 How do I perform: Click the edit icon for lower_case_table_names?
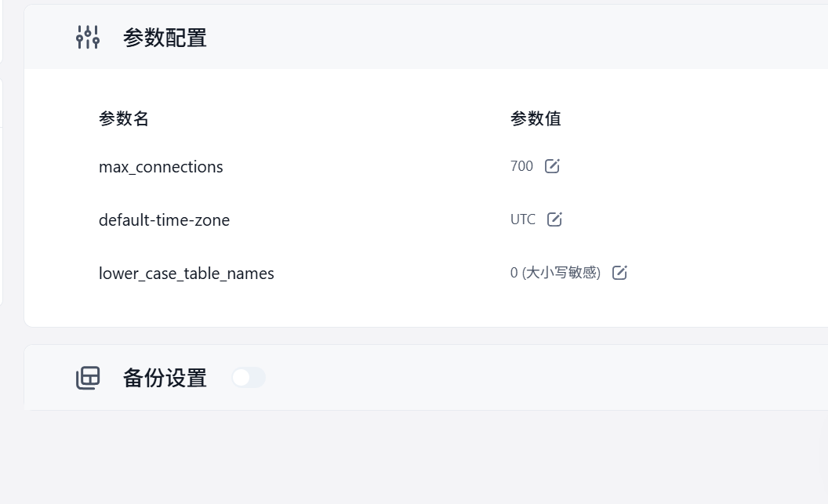[619, 272]
